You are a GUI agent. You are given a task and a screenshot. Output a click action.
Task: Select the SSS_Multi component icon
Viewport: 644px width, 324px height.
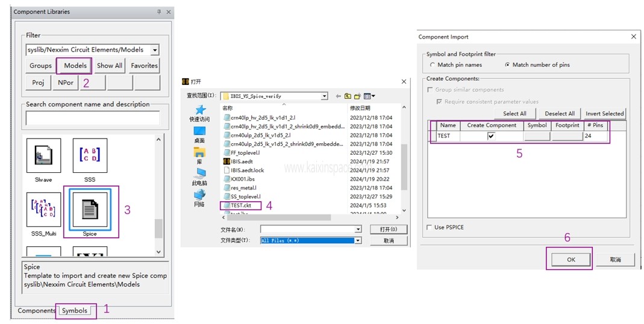pos(43,209)
